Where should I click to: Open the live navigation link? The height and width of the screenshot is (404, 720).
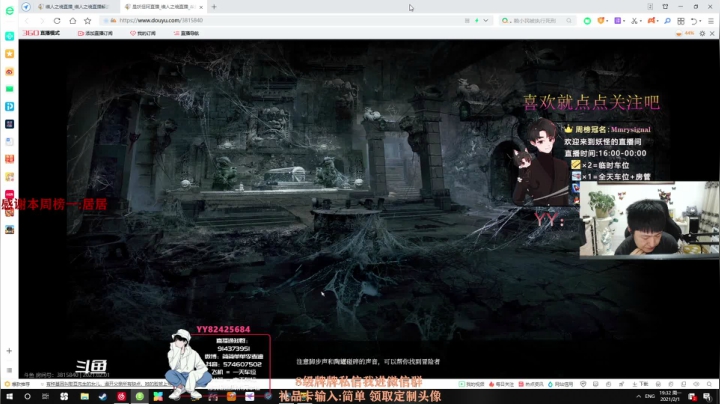coord(186,33)
